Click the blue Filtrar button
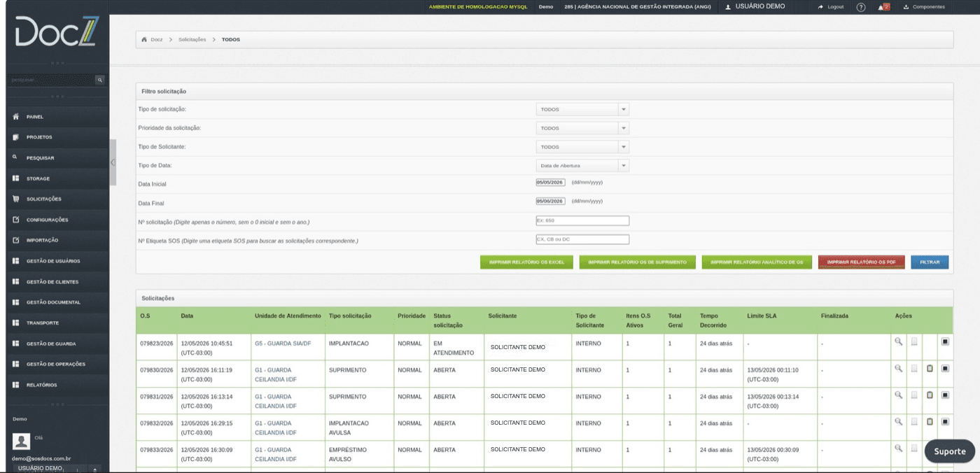The width and height of the screenshot is (980, 473). 930,262
